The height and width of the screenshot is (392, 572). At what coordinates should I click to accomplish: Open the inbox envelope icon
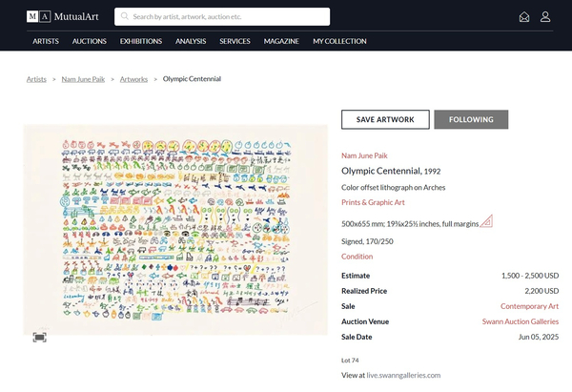pos(524,16)
